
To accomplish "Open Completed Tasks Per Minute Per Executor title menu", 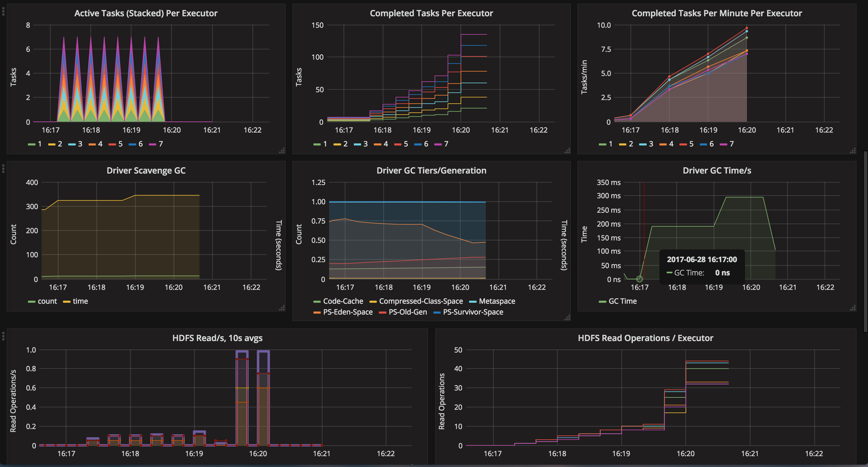I will (x=717, y=13).
